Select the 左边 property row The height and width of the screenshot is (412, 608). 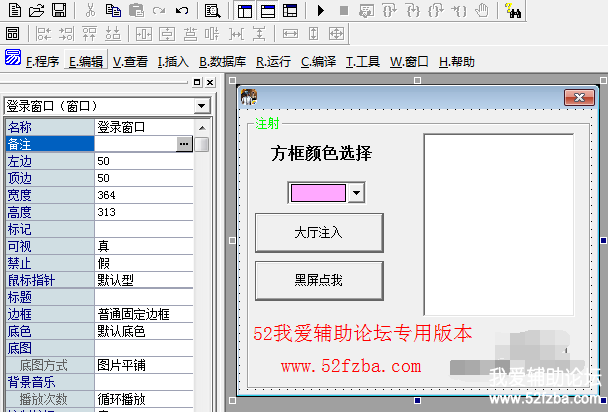click(100, 161)
